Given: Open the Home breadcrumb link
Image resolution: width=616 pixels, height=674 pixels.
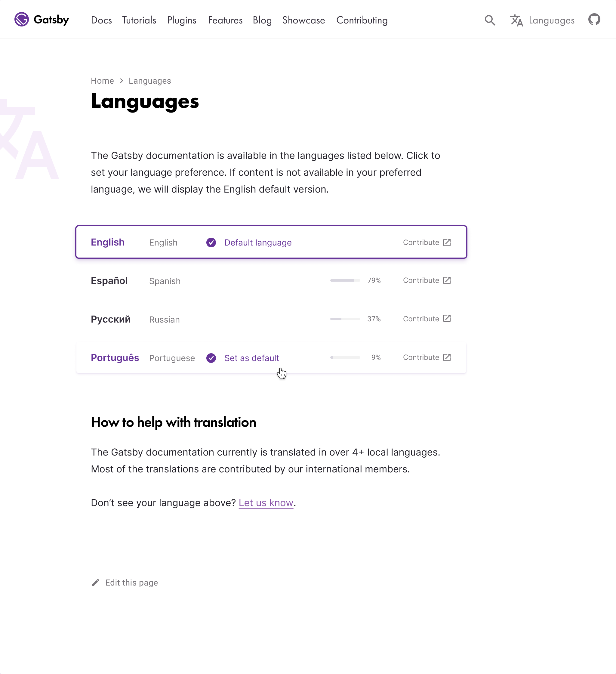Looking at the screenshot, I should [102, 81].
